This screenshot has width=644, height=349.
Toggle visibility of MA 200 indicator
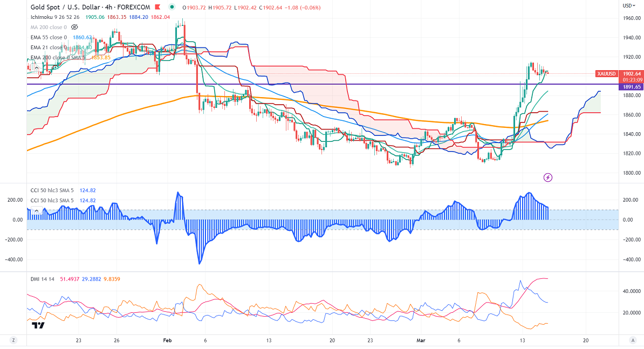tap(75, 26)
